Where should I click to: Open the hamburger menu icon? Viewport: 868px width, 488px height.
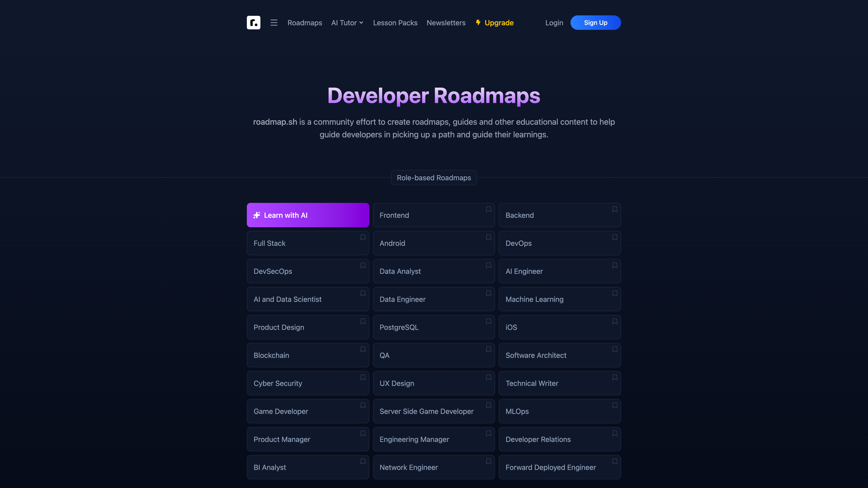[x=274, y=23]
